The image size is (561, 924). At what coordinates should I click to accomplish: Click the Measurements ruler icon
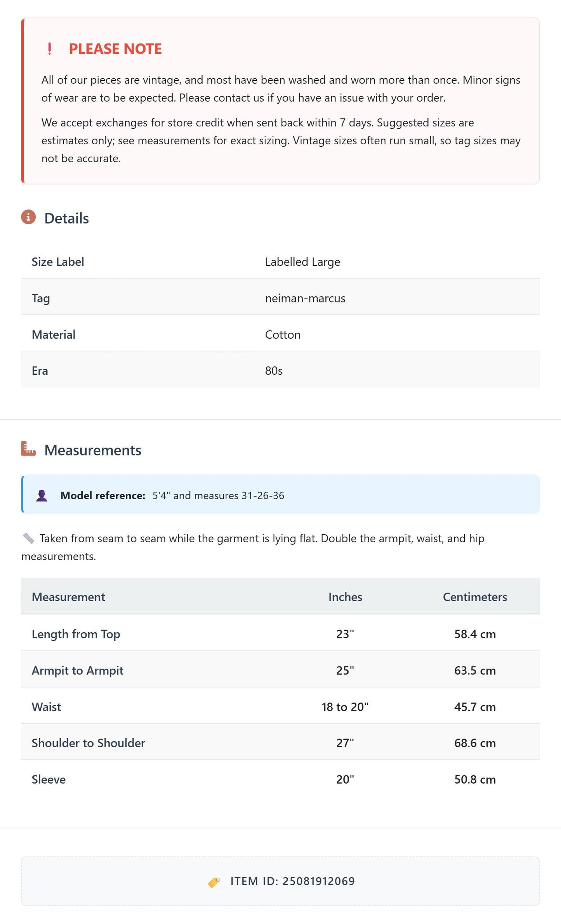pos(28,449)
